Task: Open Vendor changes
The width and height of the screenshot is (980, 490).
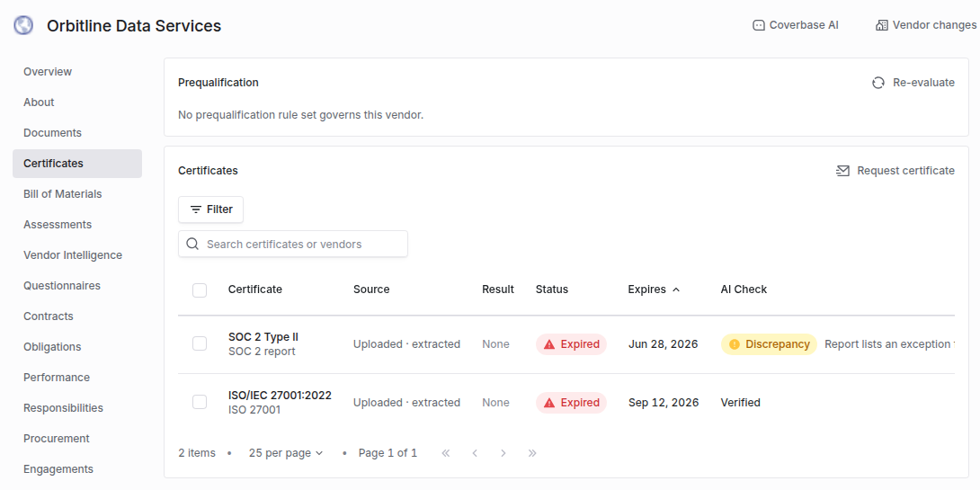Action: (926, 25)
